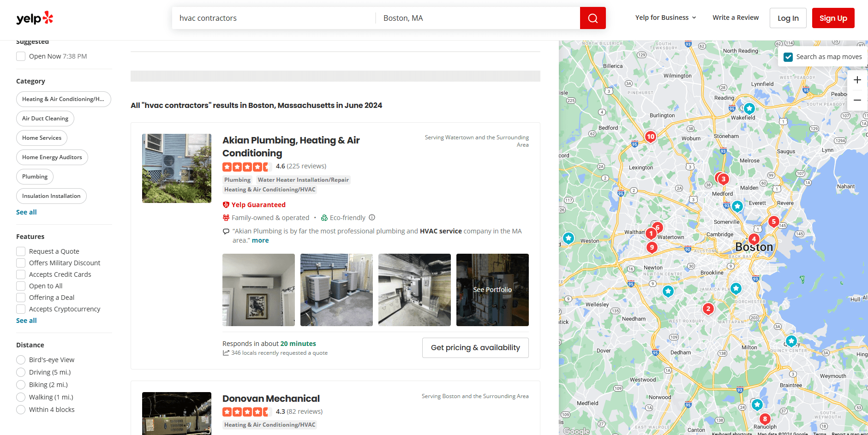Check the Open Now filter
The width and height of the screenshot is (868, 435).
21,56
